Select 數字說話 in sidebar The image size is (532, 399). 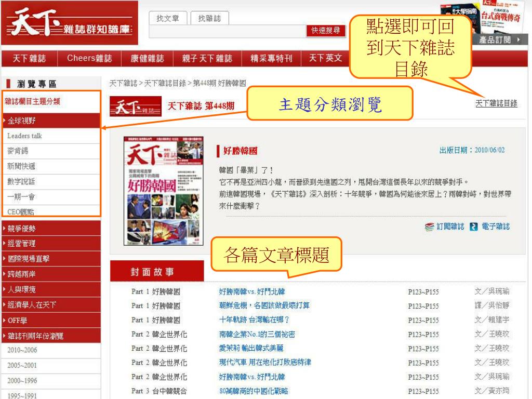click(51, 181)
